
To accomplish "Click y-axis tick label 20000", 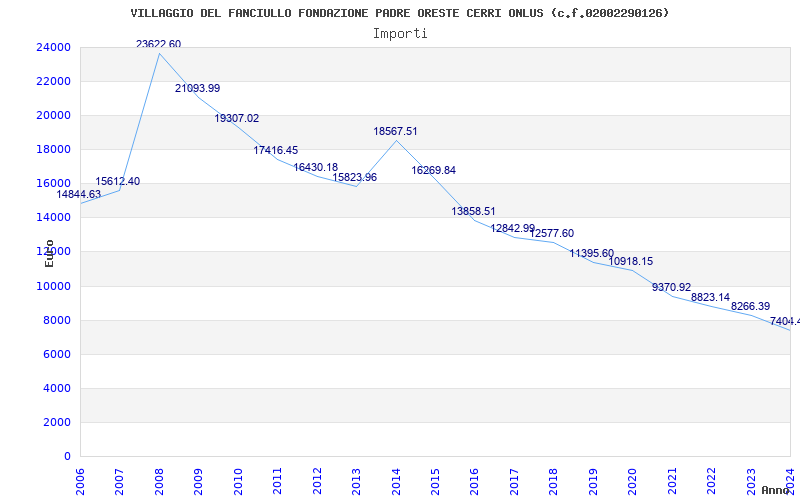I will (x=54, y=115).
